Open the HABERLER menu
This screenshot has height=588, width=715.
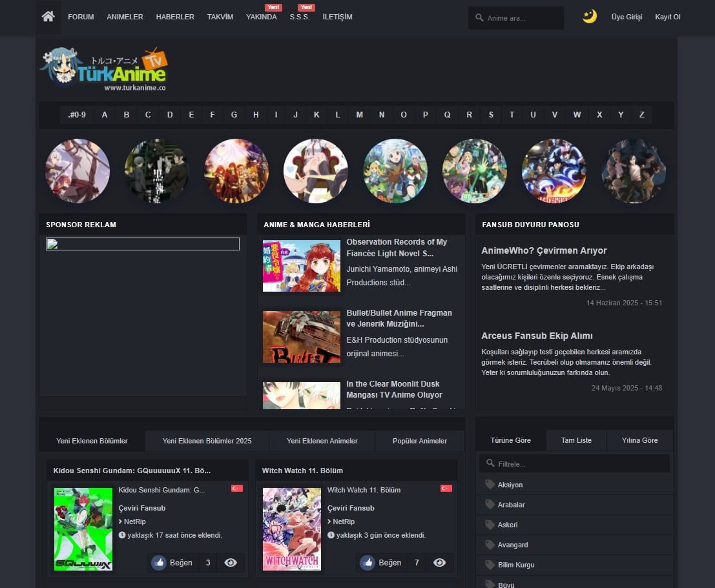[175, 17]
